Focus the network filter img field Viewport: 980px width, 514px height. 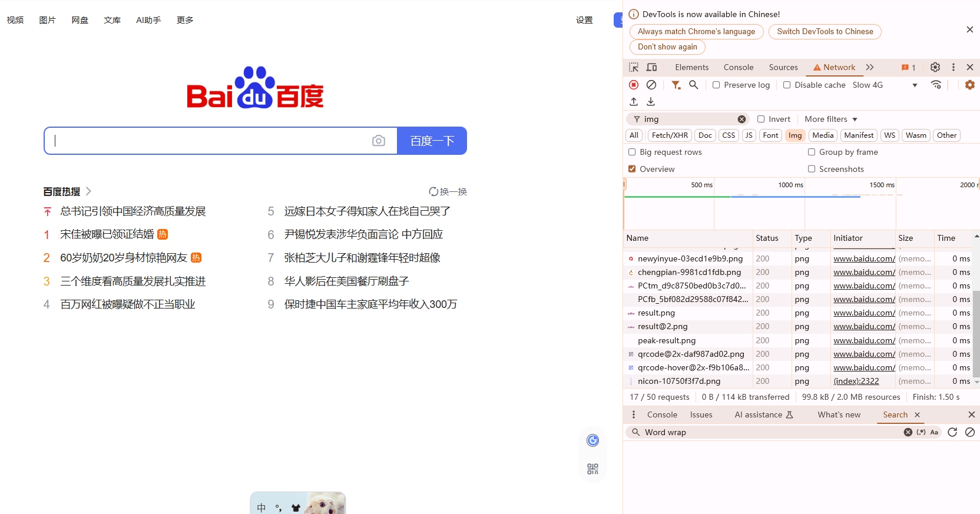pos(689,119)
